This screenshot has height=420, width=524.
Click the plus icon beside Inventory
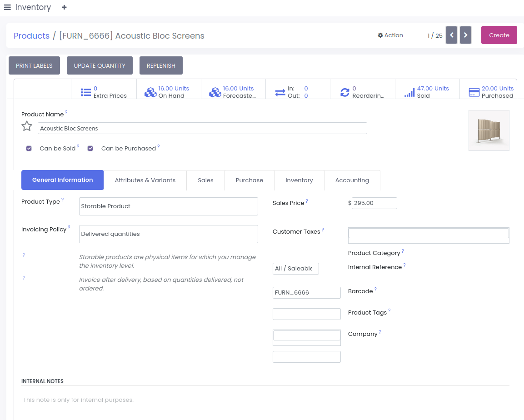pyautogui.click(x=64, y=7)
